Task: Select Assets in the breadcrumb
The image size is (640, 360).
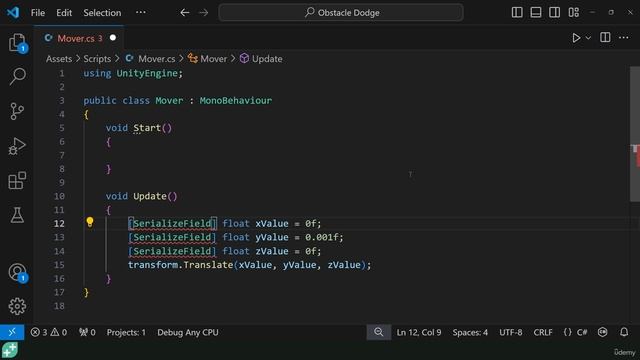Action: pos(59,59)
